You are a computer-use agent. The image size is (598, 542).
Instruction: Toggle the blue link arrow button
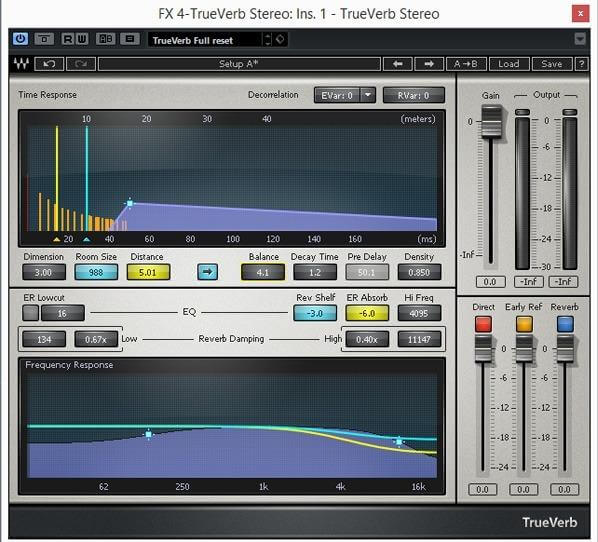(x=207, y=272)
